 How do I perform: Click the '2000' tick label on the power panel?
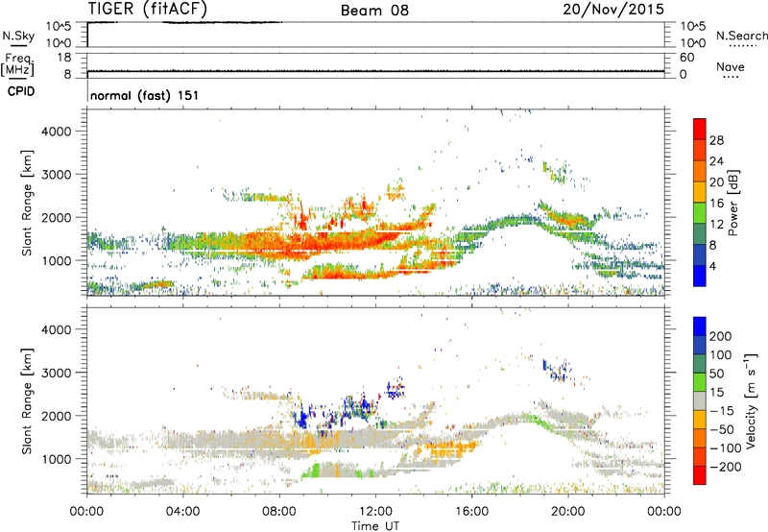pyautogui.click(x=57, y=217)
